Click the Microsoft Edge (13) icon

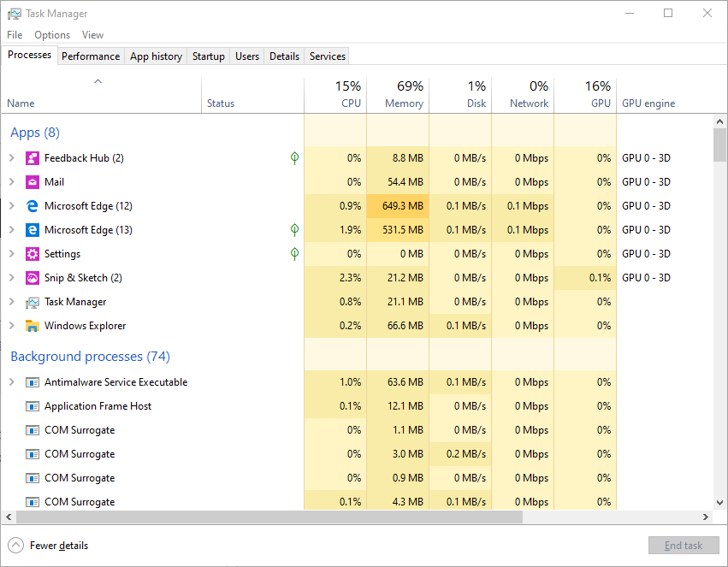coord(32,230)
